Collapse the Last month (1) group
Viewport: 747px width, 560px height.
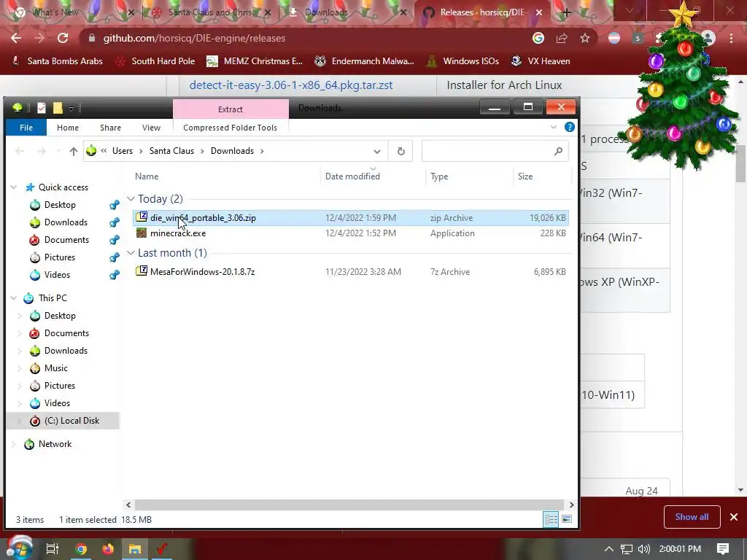pyautogui.click(x=131, y=253)
